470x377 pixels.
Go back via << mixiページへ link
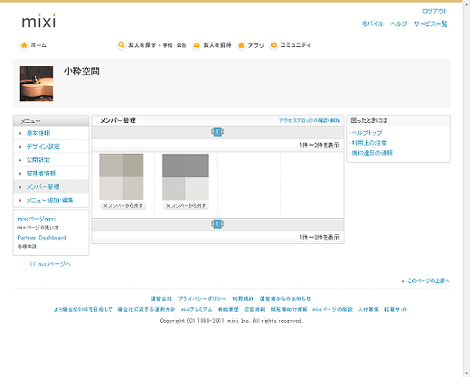coord(50,264)
